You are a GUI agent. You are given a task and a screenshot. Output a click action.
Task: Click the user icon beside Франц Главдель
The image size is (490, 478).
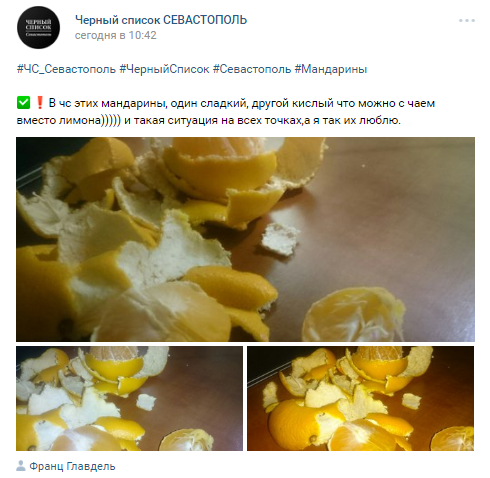point(21,466)
